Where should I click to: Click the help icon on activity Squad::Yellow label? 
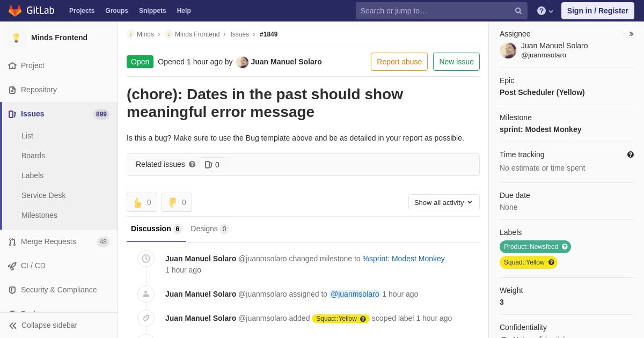[x=363, y=319]
